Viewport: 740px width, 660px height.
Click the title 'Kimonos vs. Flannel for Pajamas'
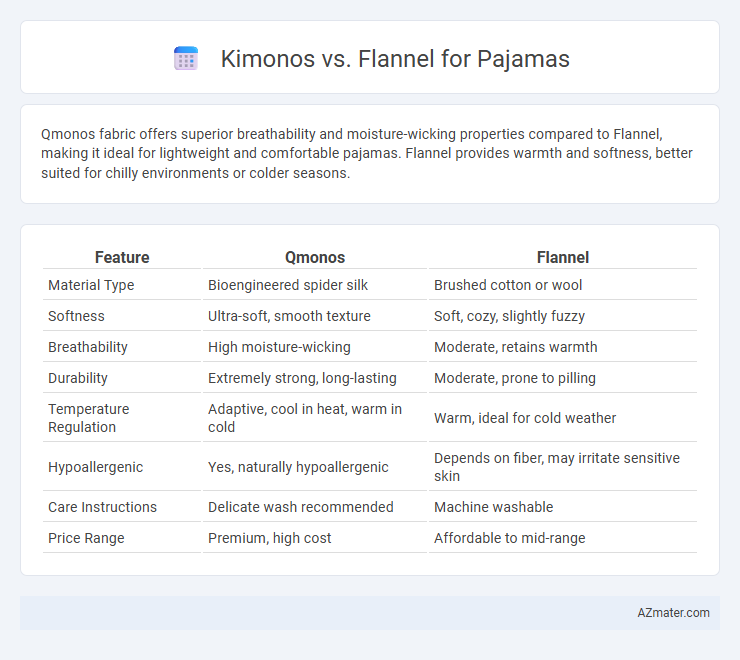[x=395, y=59]
